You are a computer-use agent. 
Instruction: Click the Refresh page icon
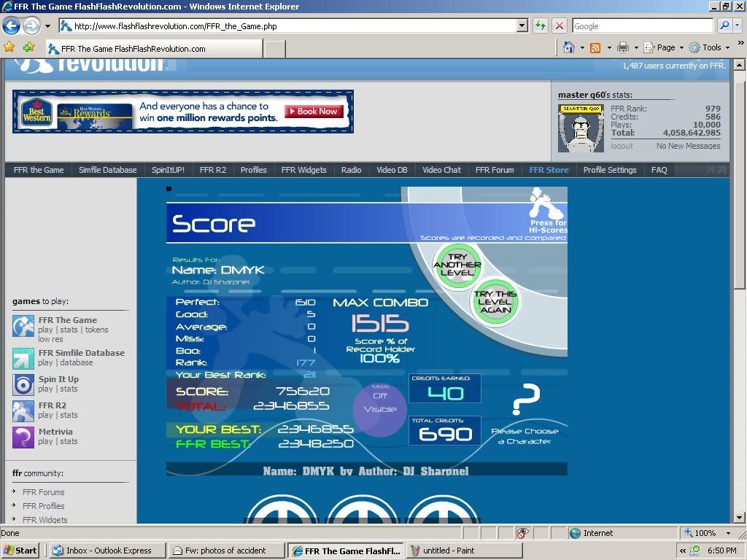(x=541, y=26)
